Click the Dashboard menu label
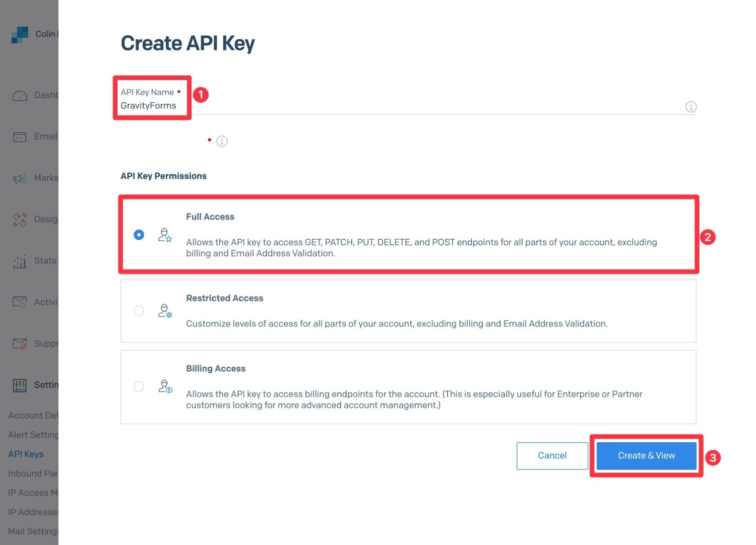756x545 pixels. pyautogui.click(x=46, y=95)
